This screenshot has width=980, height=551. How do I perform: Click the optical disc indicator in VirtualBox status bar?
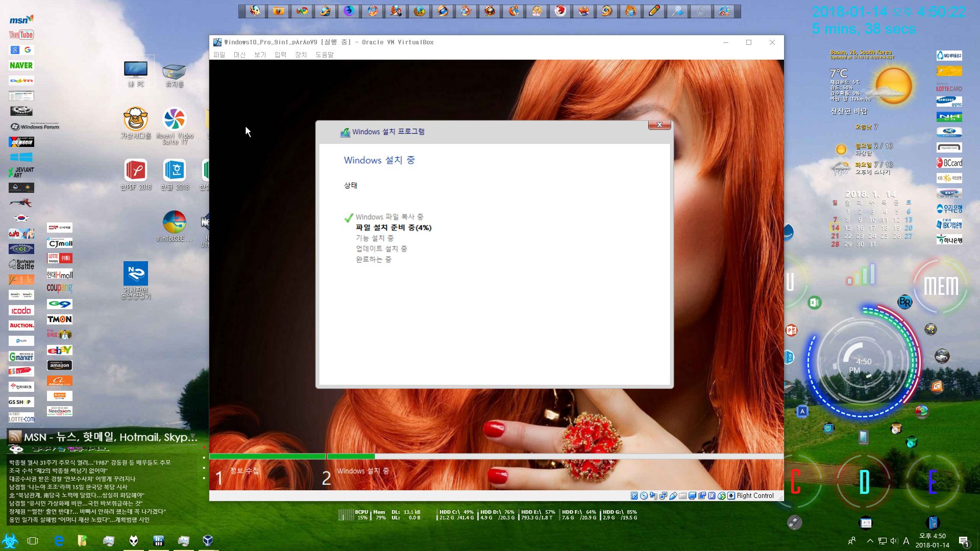point(644,495)
